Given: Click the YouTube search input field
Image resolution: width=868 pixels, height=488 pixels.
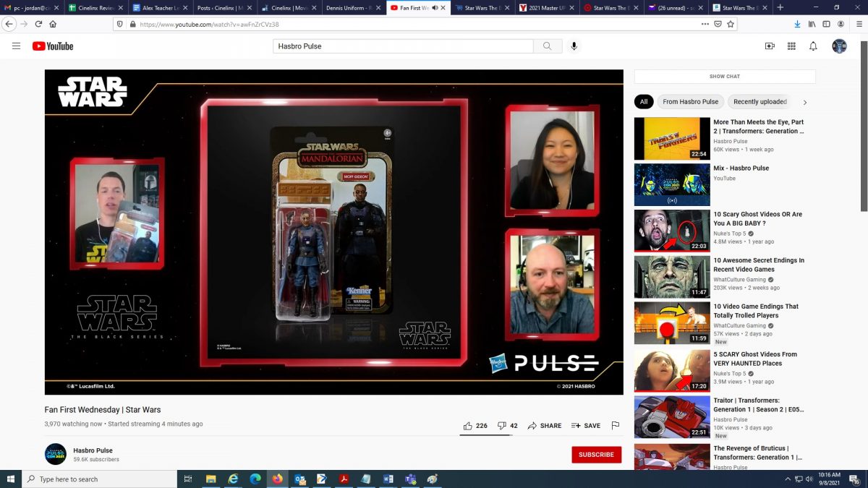Looking at the screenshot, I should pos(403,46).
